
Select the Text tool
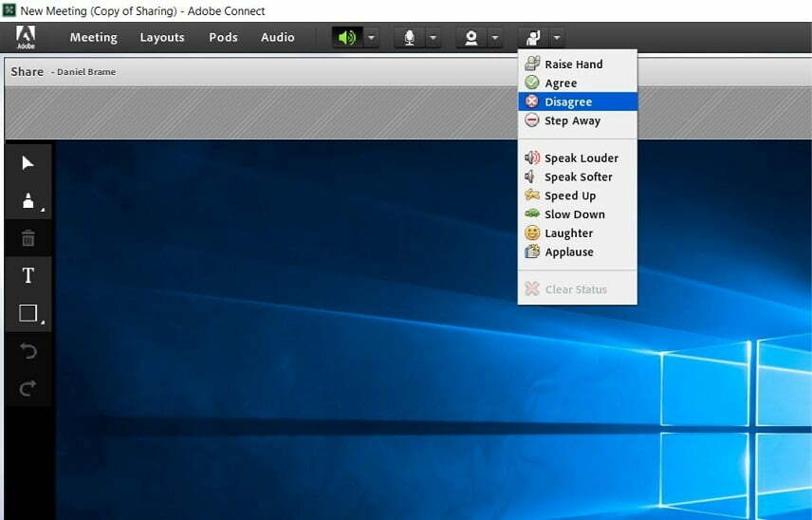coord(28,275)
